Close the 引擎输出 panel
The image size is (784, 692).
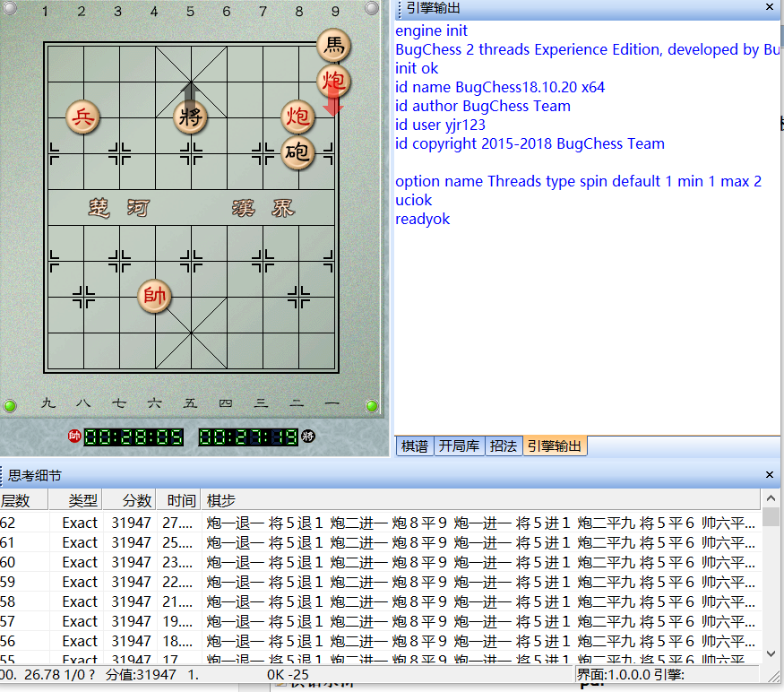coord(770,8)
